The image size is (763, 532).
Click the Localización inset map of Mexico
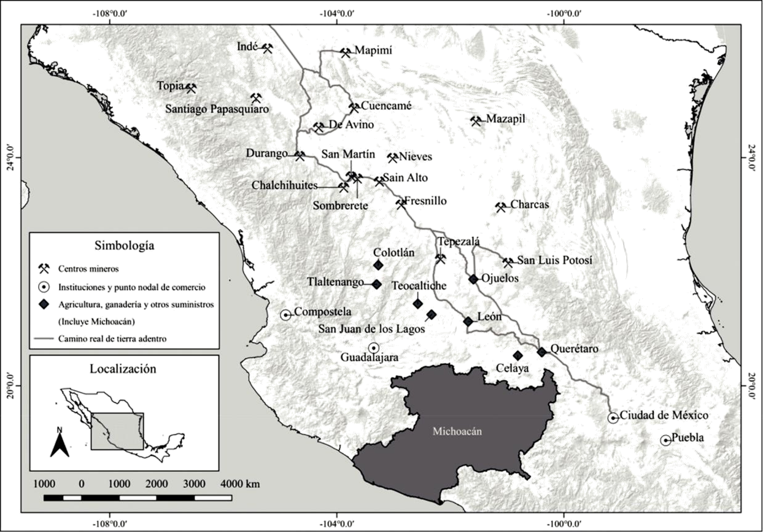[x=123, y=417]
